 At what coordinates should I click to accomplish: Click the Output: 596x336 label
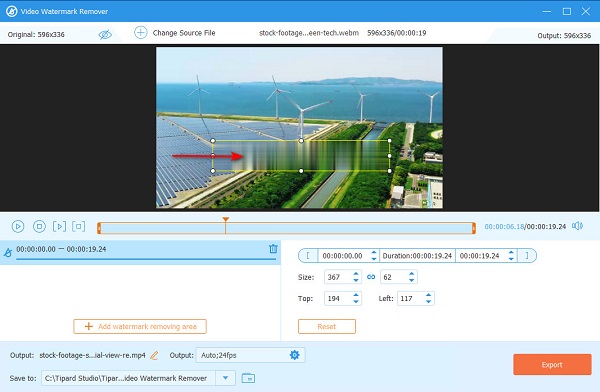pos(564,36)
